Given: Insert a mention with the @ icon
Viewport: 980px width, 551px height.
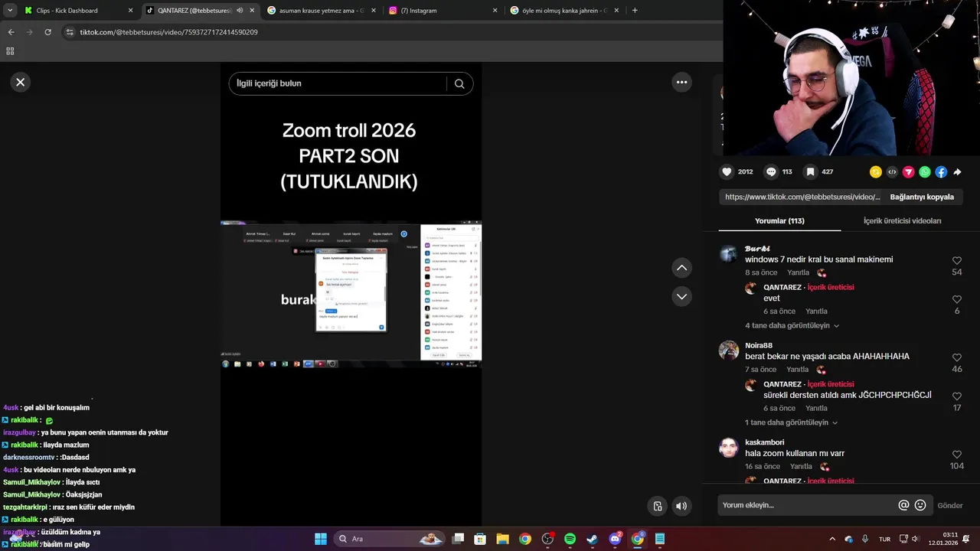Looking at the screenshot, I should pos(903,505).
